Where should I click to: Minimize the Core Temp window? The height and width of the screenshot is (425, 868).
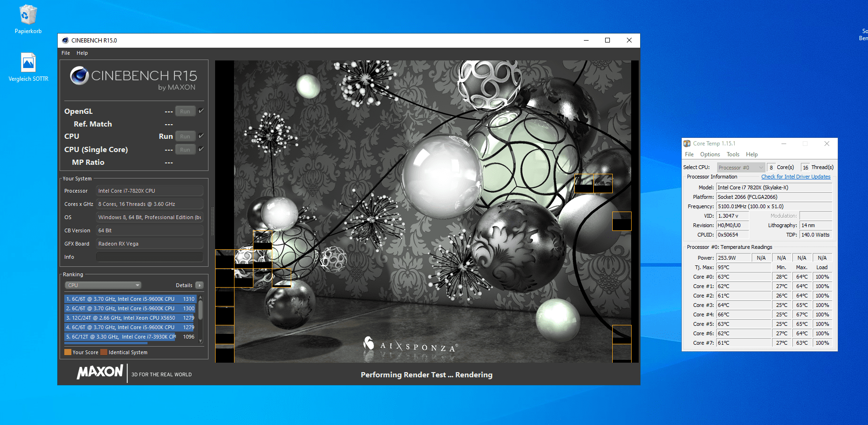784,144
